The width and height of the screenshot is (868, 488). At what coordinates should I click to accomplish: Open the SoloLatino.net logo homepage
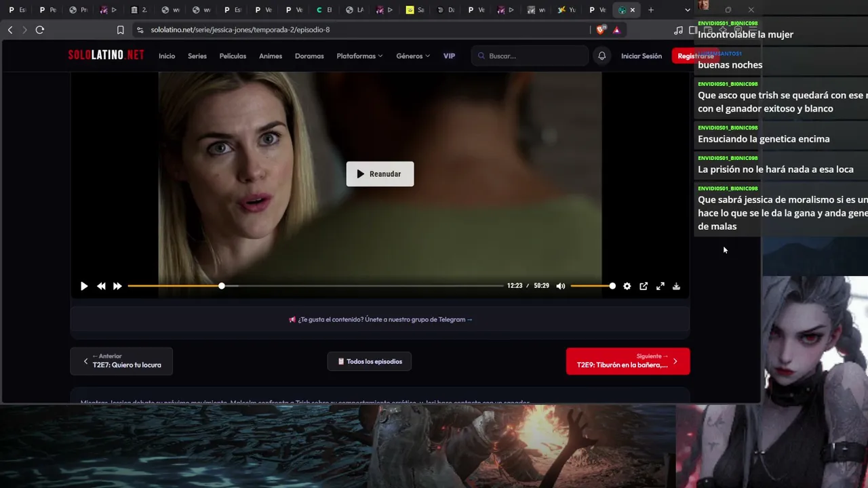(106, 56)
